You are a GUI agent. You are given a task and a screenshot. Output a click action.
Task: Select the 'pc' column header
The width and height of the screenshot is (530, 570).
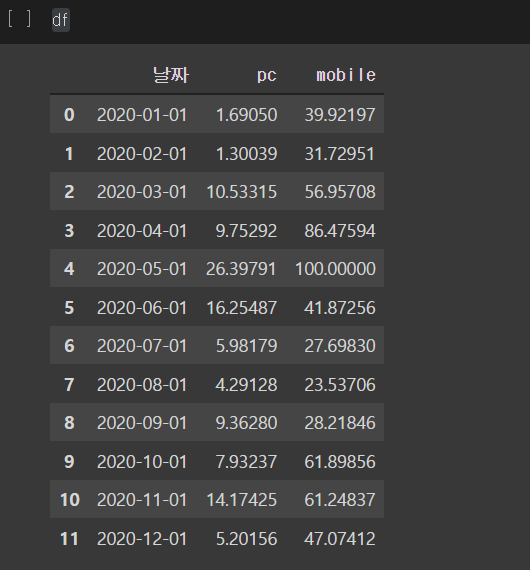tap(267, 76)
